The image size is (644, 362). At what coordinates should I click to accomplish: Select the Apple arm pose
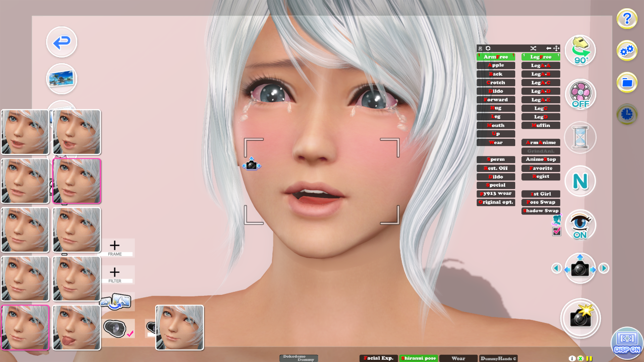pyautogui.click(x=496, y=65)
